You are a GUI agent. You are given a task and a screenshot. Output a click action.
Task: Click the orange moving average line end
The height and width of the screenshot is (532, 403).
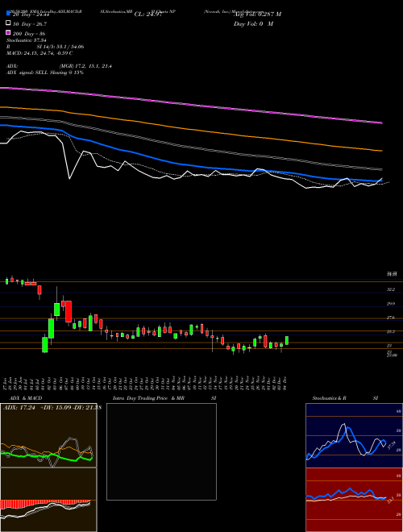pos(381,150)
